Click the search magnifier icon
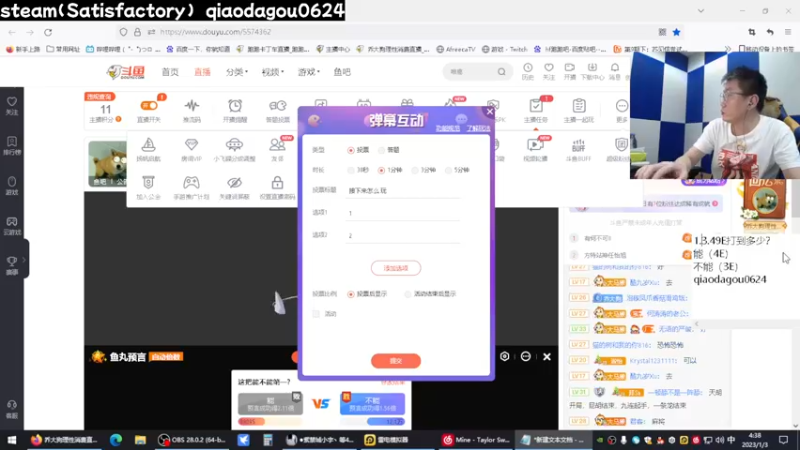This screenshot has width=800, height=450. (502, 72)
